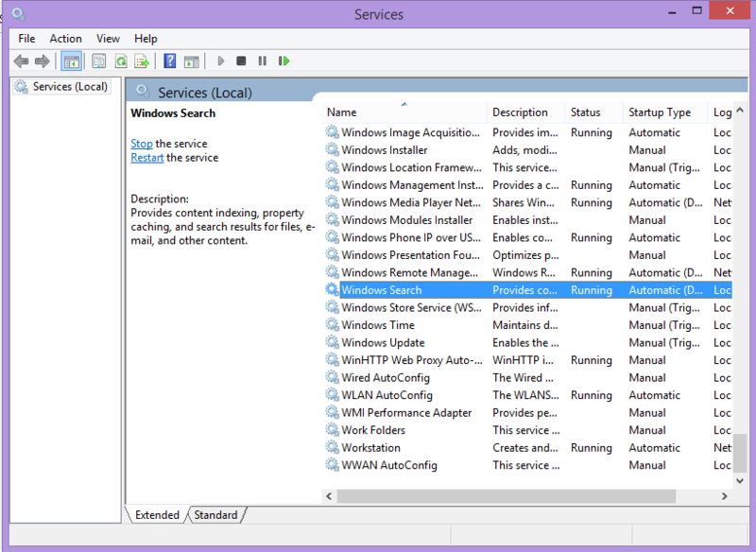Click gear icon of Windows Search row
756x552 pixels.
coord(332,290)
